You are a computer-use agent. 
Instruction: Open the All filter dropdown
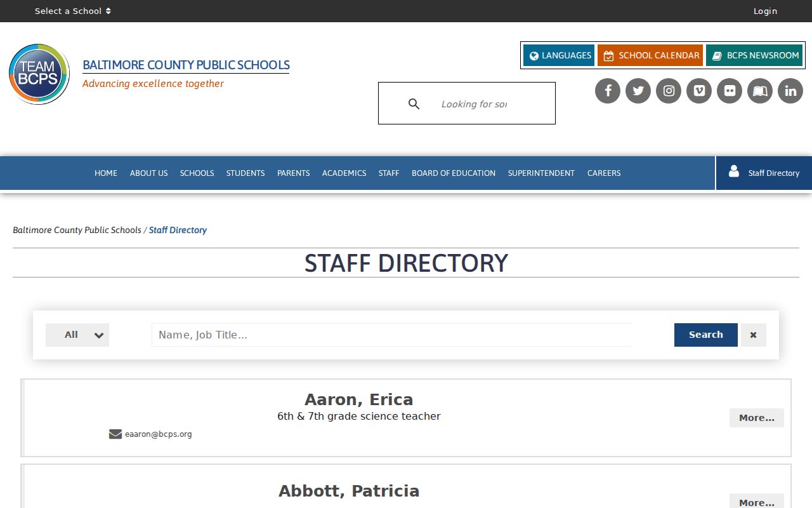click(x=77, y=335)
